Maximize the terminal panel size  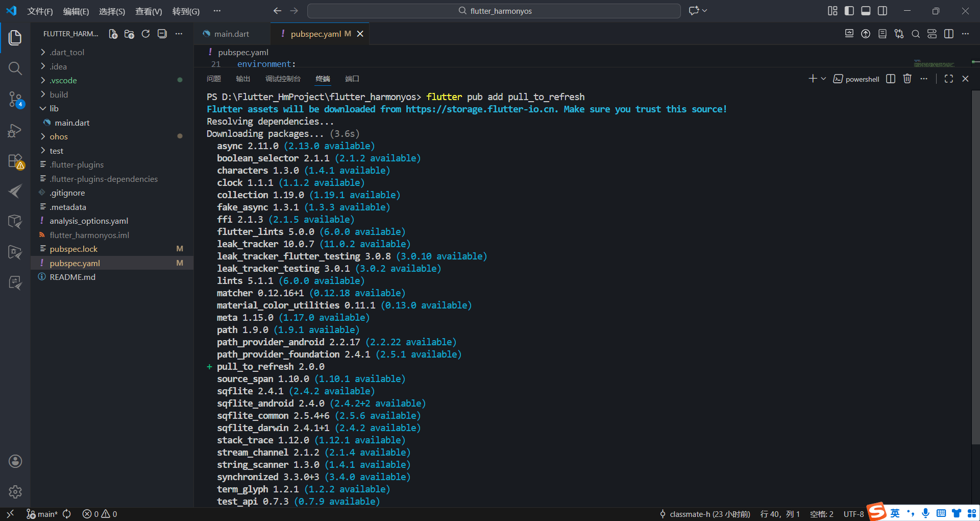949,79
